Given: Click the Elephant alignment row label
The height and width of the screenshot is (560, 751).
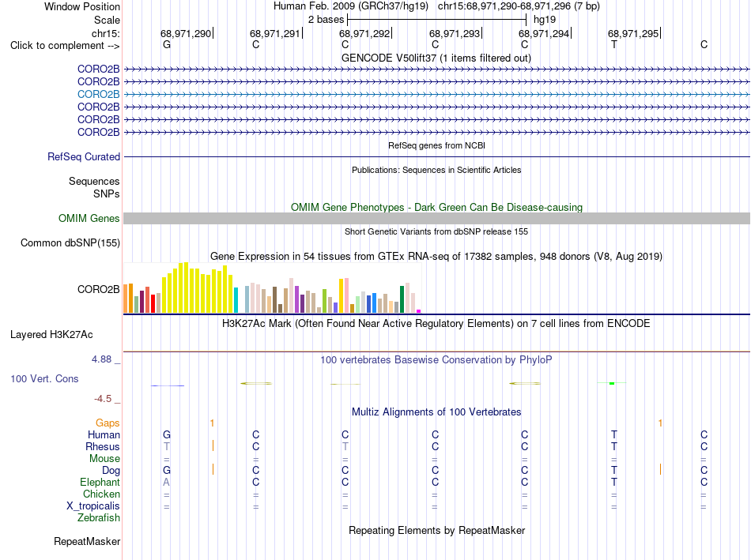Looking at the screenshot, I should click(x=100, y=483).
